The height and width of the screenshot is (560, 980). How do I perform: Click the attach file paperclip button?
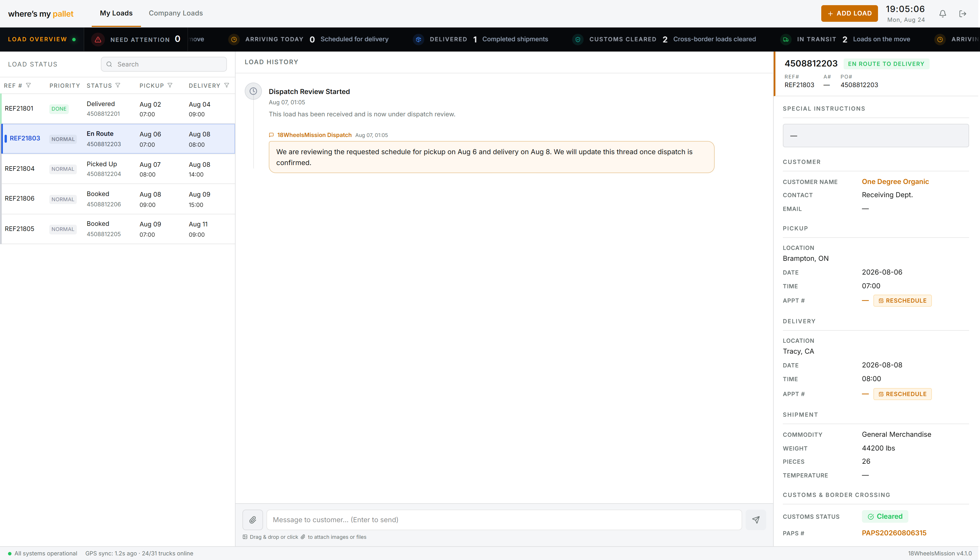pyautogui.click(x=252, y=520)
